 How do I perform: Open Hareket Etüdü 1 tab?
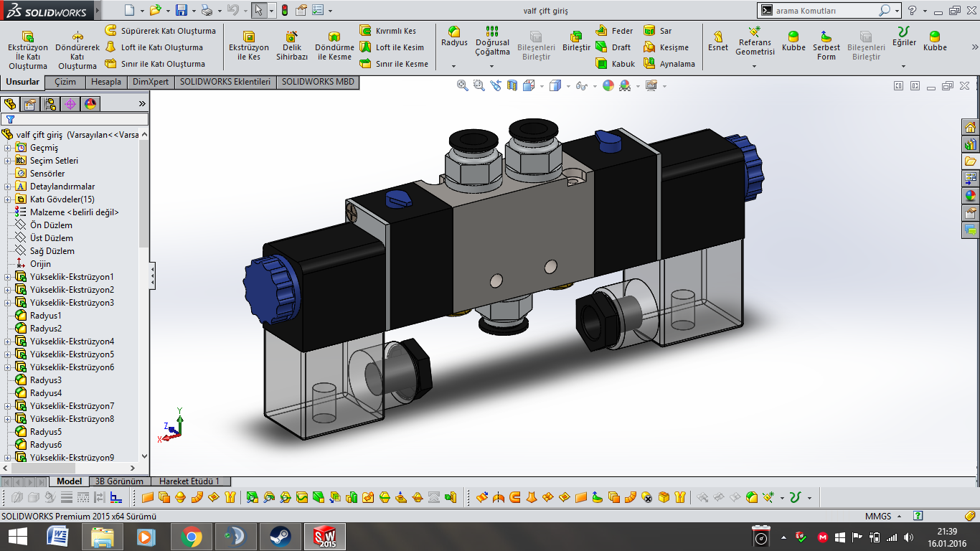click(x=189, y=481)
